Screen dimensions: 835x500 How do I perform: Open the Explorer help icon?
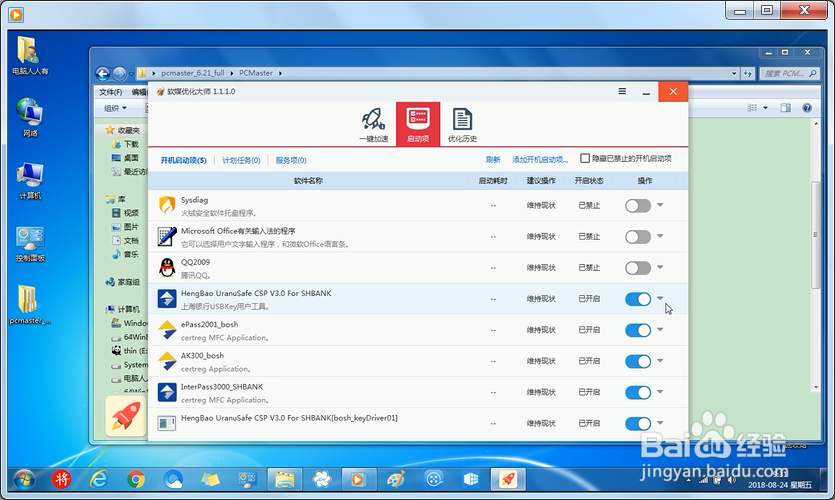pos(807,108)
